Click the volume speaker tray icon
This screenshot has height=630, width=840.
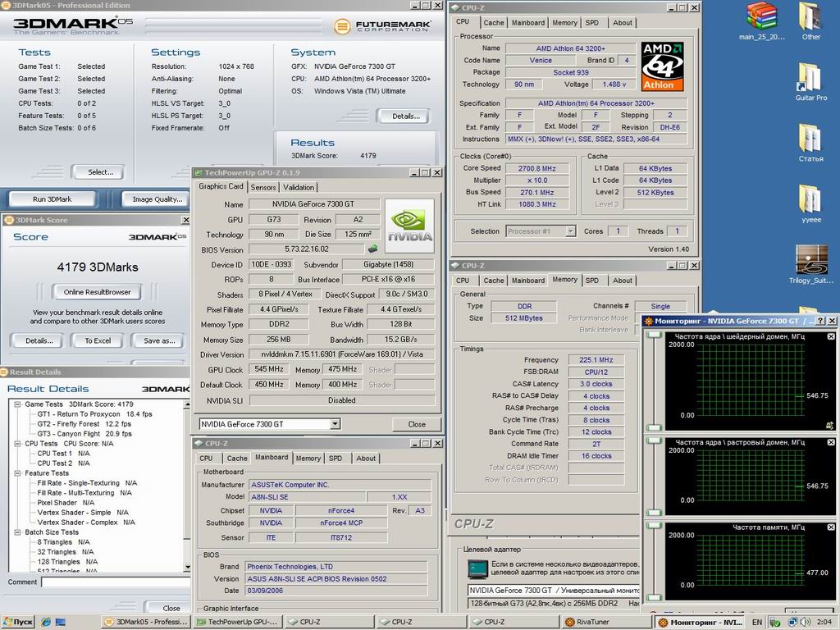point(806,622)
